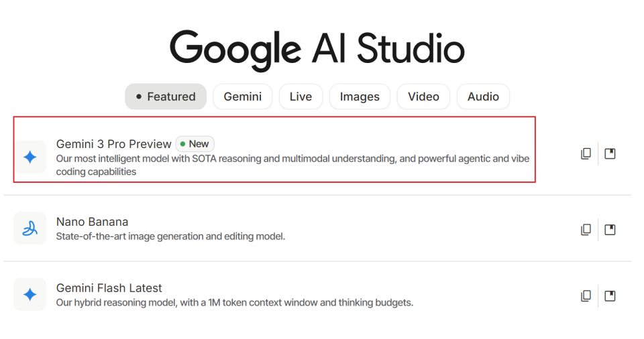Open the Live tab

[301, 96]
